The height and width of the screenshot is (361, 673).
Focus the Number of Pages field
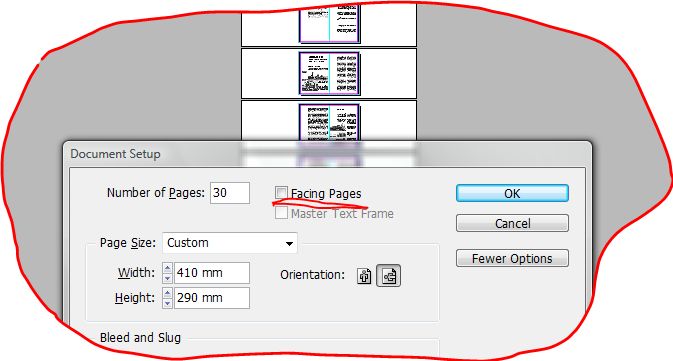(x=230, y=193)
